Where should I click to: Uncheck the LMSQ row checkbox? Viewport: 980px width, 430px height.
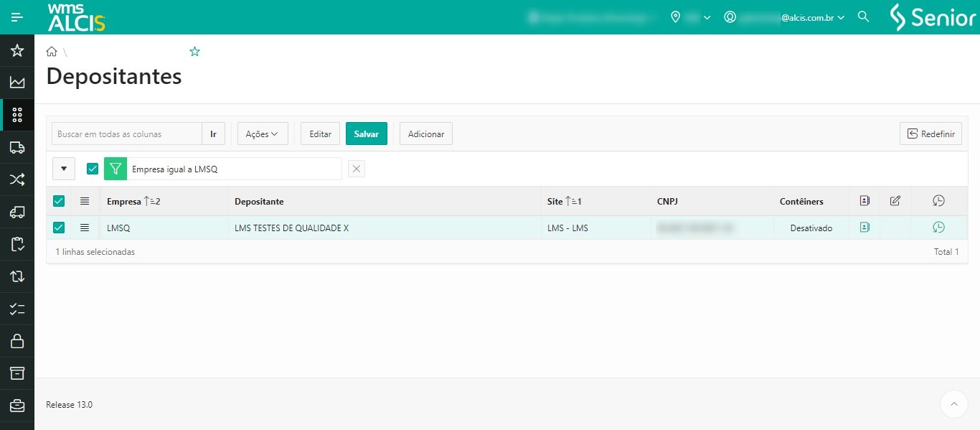click(x=59, y=228)
